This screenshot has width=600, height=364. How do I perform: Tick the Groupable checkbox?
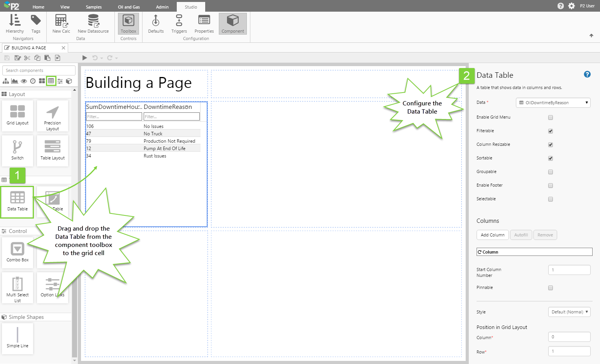click(550, 172)
